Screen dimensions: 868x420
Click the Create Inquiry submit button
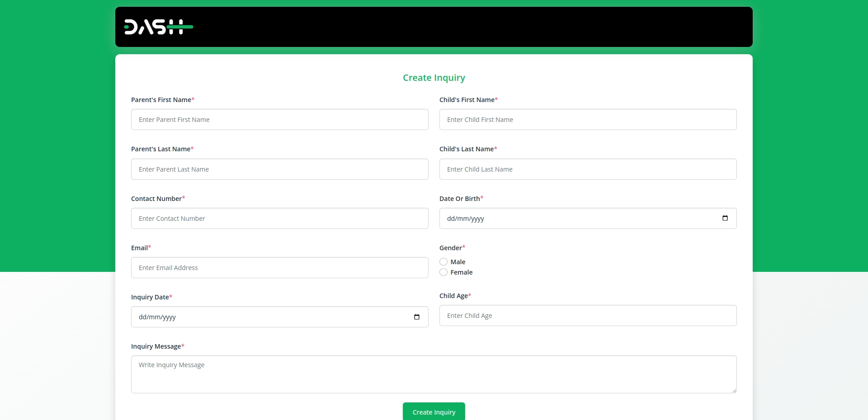click(434, 412)
